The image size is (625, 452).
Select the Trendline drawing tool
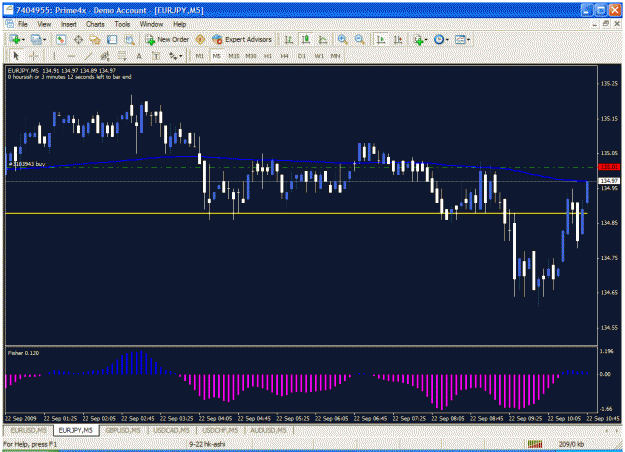pyautogui.click(x=88, y=56)
